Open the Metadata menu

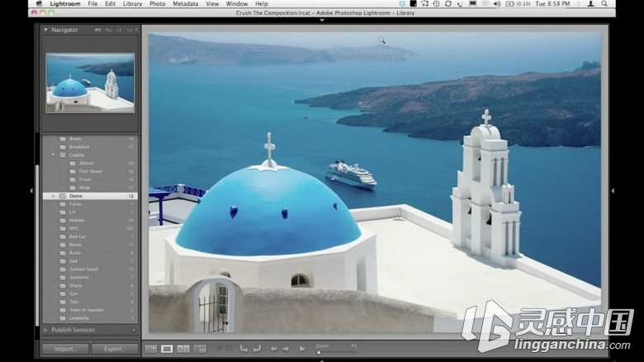[x=185, y=3]
